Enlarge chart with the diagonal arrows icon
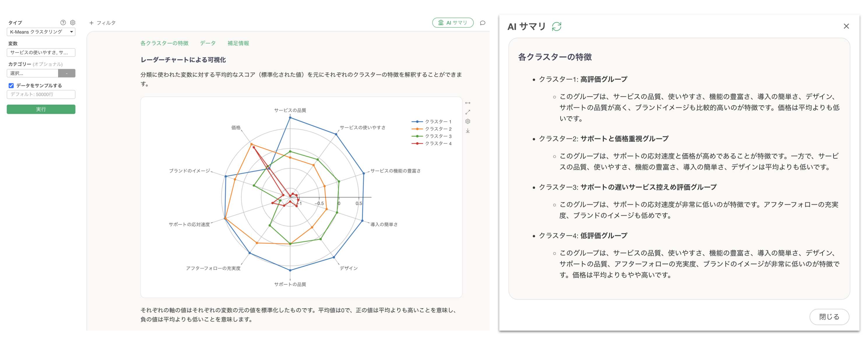The height and width of the screenshot is (344, 868). click(x=468, y=112)
